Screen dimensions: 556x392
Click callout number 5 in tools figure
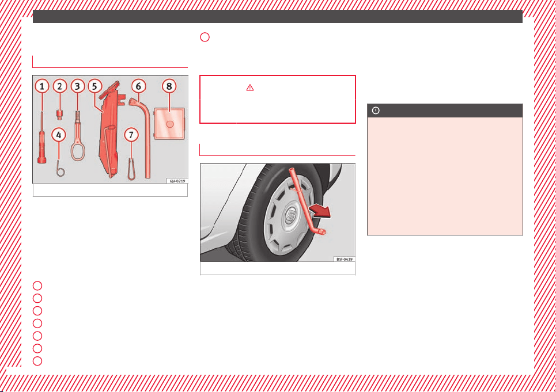coord(94,86)
